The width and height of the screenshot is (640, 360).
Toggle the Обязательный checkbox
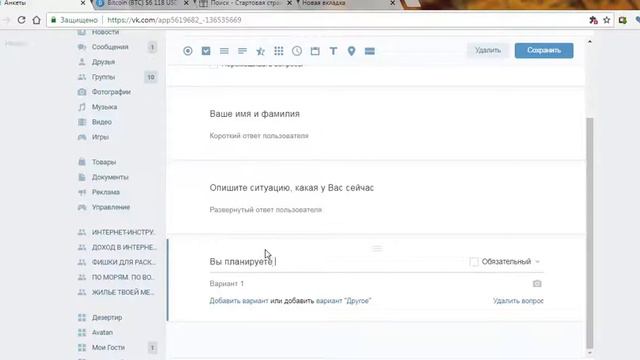click(x=474, y=262)
